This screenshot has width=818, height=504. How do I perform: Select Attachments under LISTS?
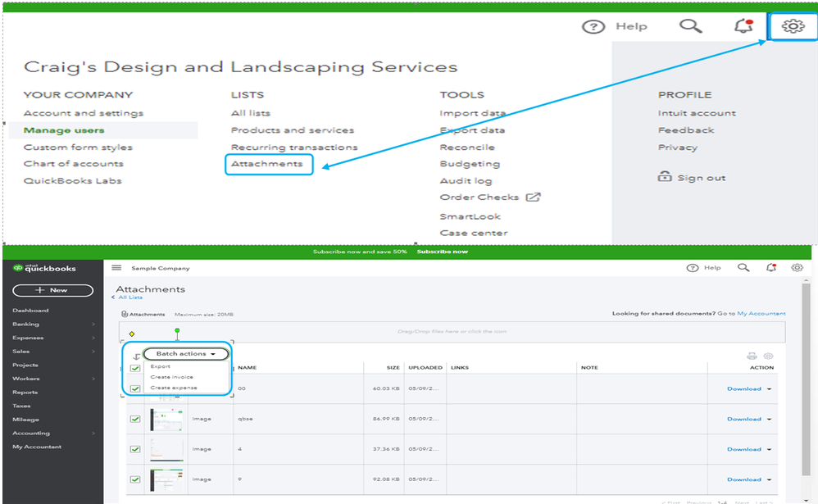click(x=266, y=164)
